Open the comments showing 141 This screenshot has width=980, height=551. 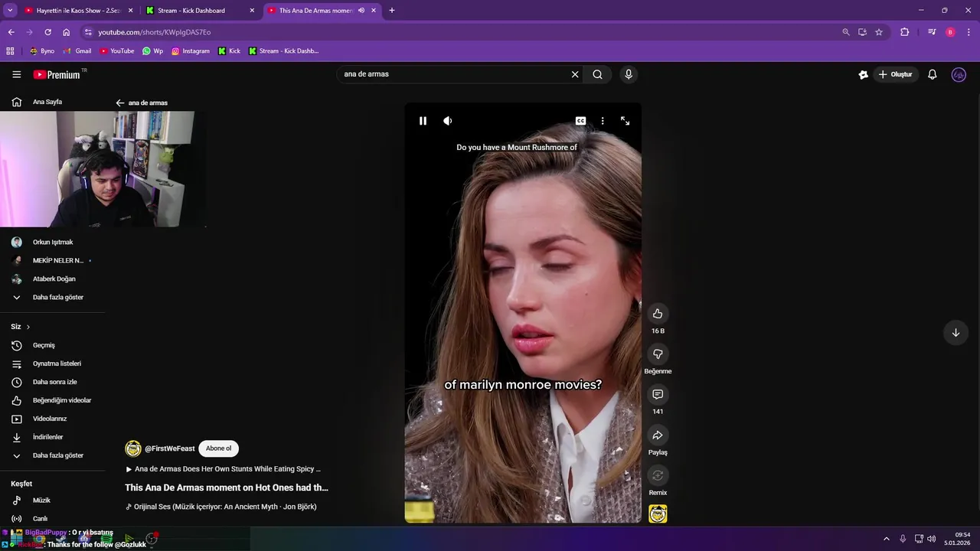tap(658, 395)
